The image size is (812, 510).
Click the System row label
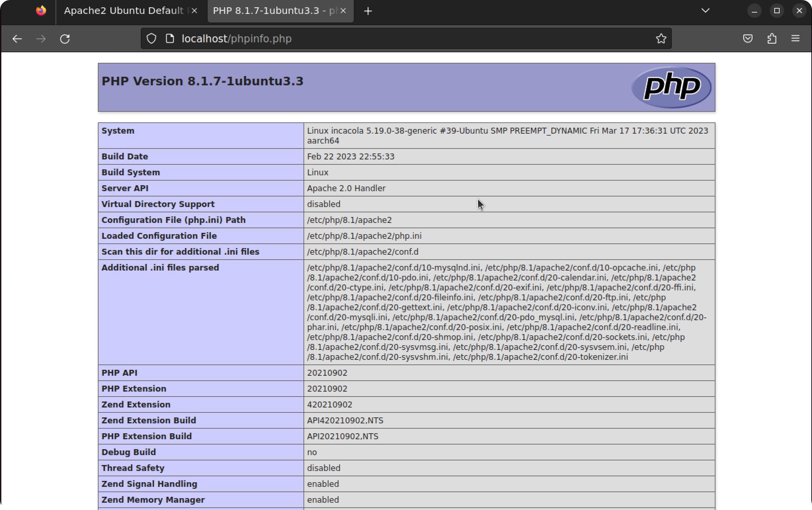click(x=118, y=131)
